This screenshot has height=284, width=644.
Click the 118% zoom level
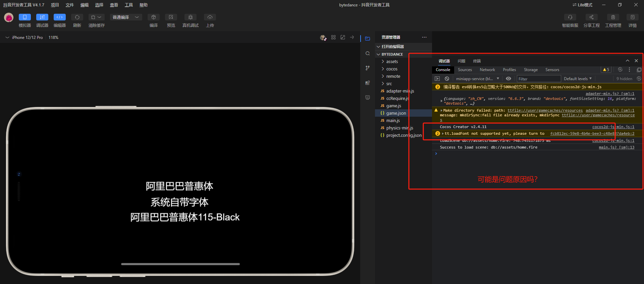coord(53,38)
